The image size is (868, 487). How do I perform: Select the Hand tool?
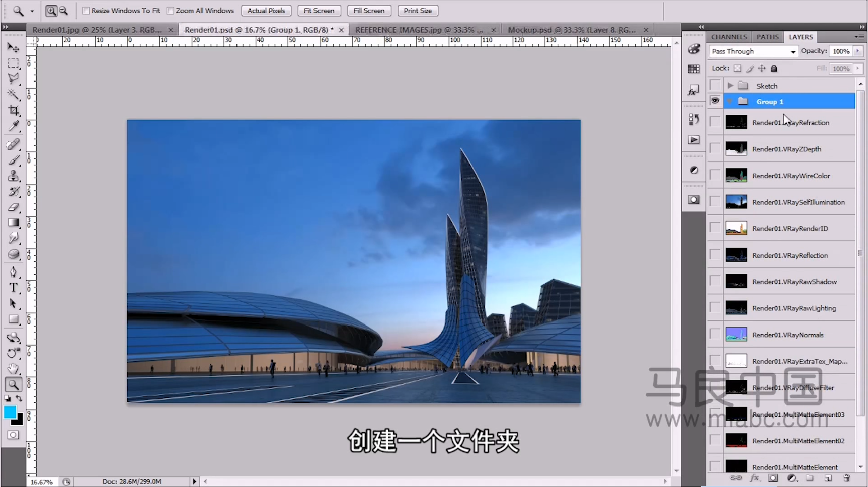[13, 369]
